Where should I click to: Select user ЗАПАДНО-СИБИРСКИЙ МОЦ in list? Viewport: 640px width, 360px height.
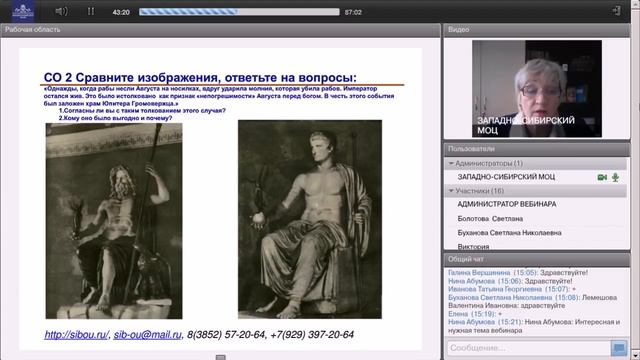click(536, 177)
